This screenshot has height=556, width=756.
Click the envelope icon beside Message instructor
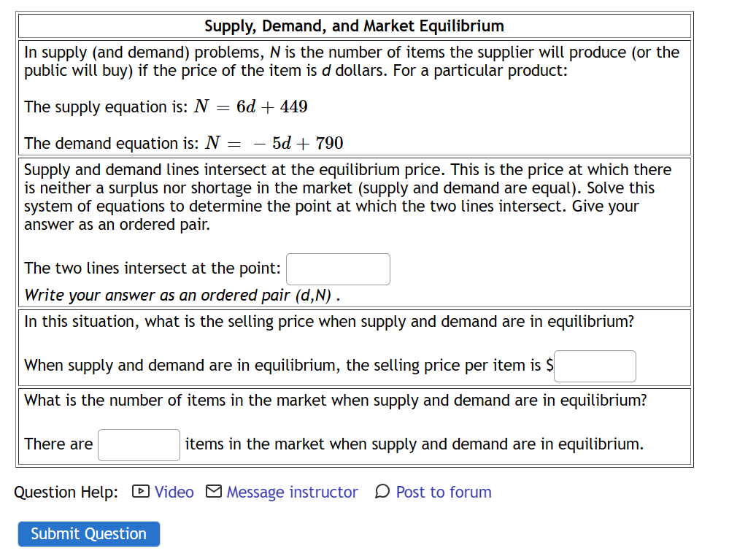pos(214,492)
